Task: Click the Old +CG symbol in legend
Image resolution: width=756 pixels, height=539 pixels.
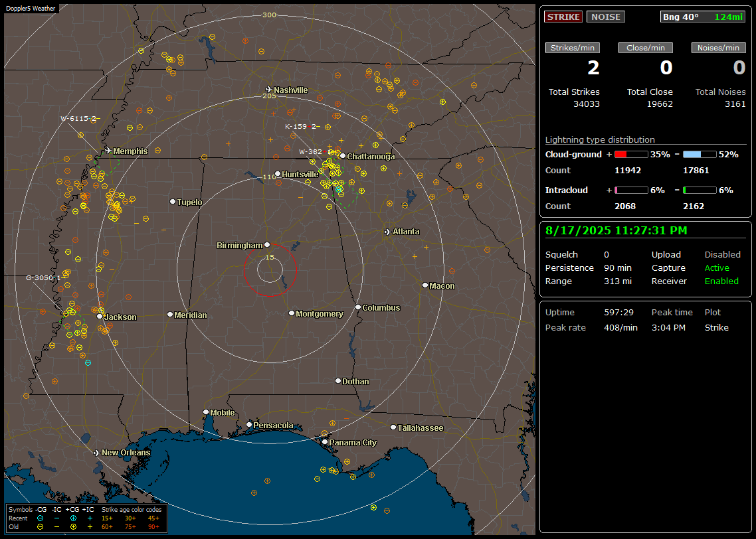Action: click(73, 527)
